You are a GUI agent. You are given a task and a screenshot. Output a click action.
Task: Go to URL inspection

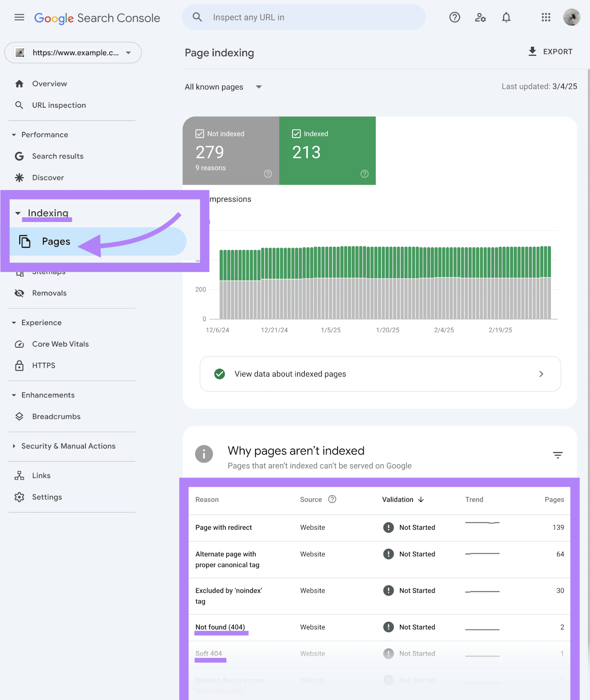pos(59,105)
